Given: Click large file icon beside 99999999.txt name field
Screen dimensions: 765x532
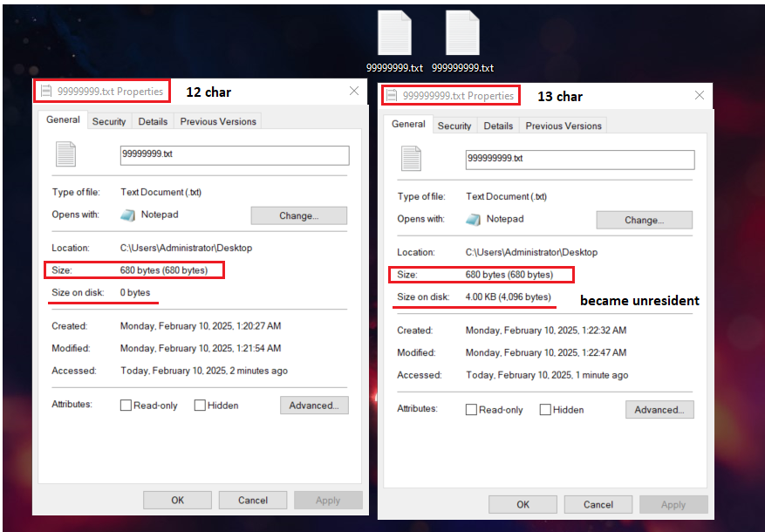Looking at the screenshot, I should [x=66, y=154].
